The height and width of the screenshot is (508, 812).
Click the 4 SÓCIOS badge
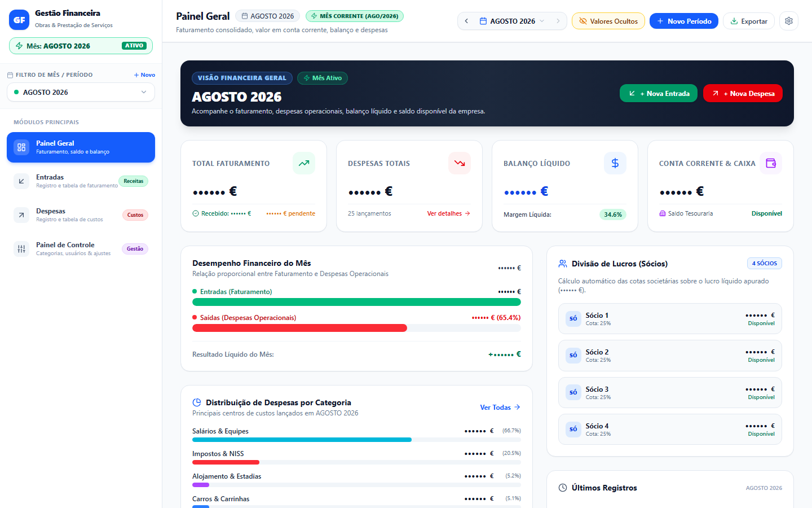pos(765,263)
